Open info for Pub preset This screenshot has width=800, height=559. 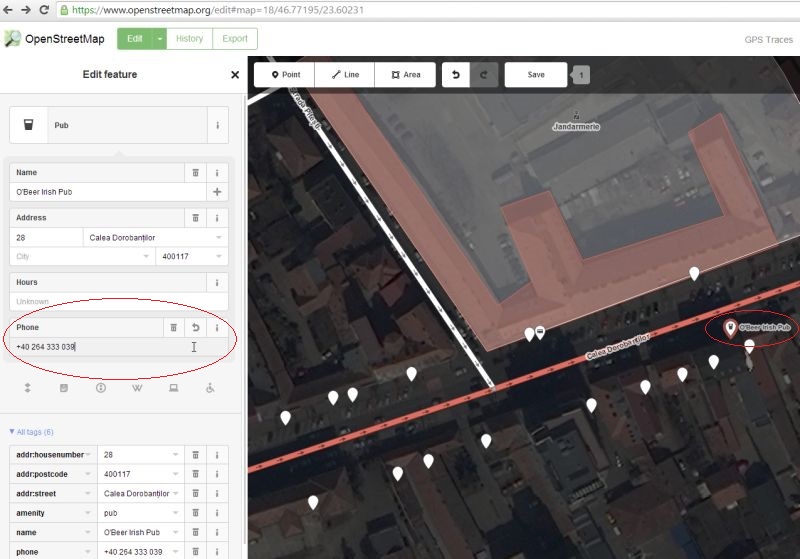pos(218,125)
